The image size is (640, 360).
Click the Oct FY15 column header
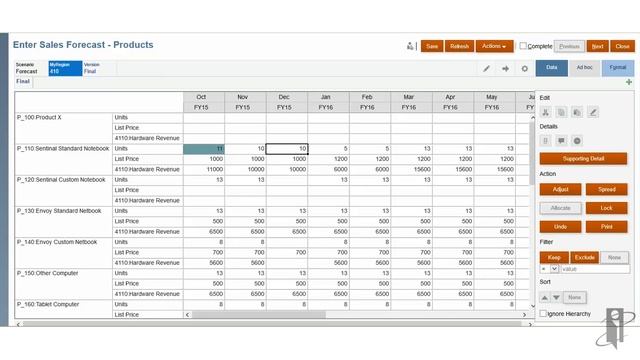point(204,102)
